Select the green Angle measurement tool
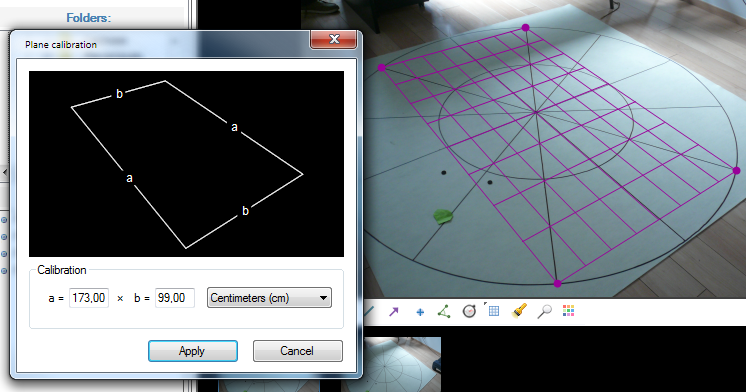 444,312
